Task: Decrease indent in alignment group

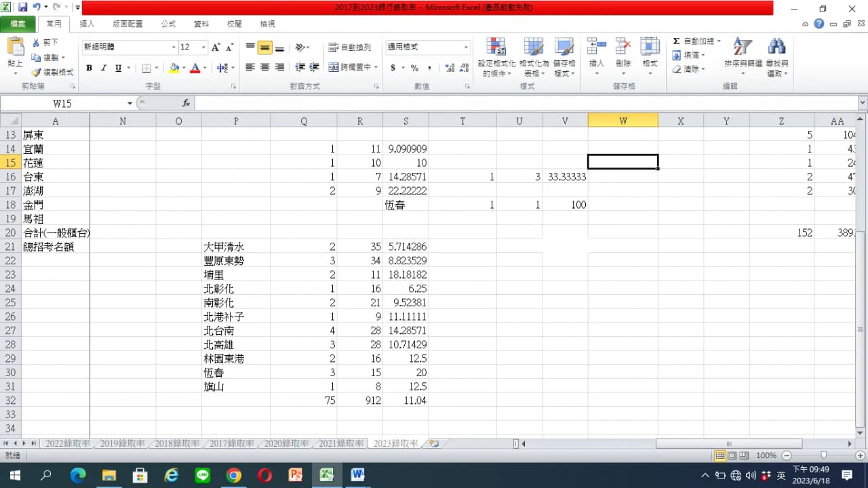Action: coord(300,68)
